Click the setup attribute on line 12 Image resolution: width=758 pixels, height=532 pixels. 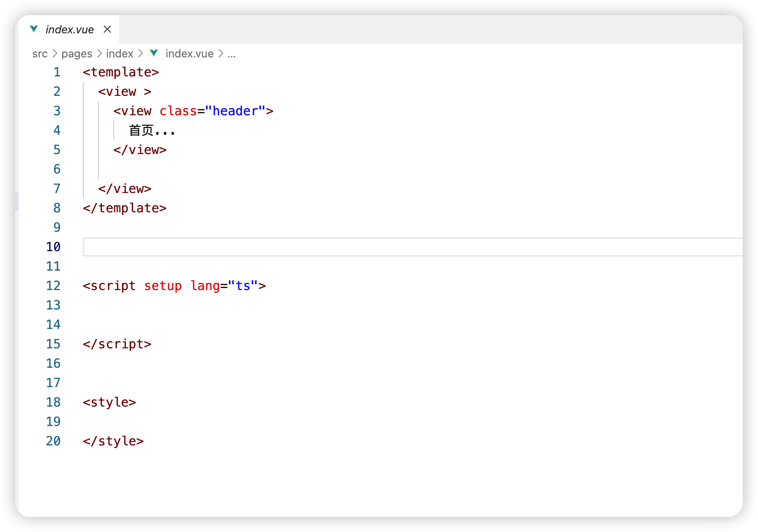163,286
